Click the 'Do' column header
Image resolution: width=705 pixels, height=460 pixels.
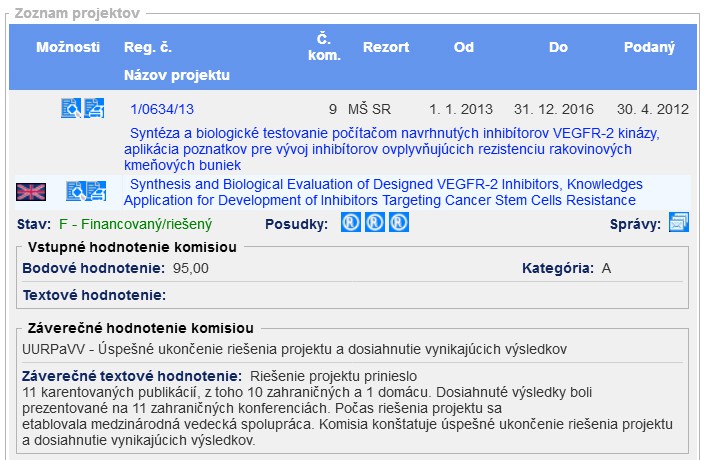pos(558,47)
